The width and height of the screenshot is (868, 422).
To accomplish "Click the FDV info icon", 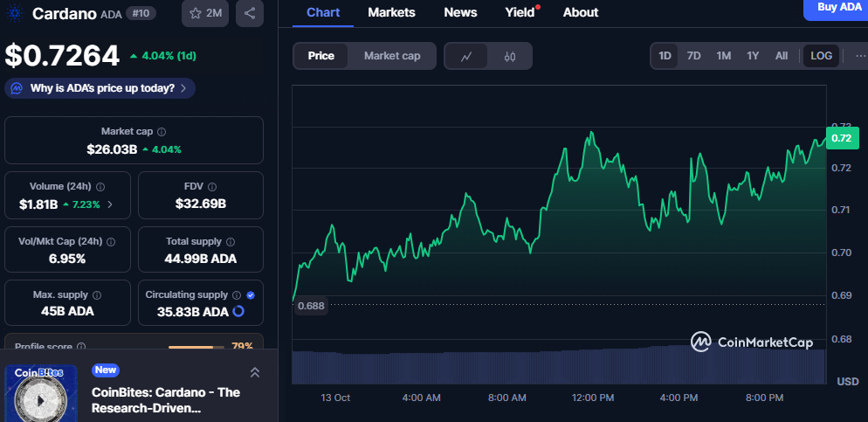I will pyautogui.click(x=212, y=186).
